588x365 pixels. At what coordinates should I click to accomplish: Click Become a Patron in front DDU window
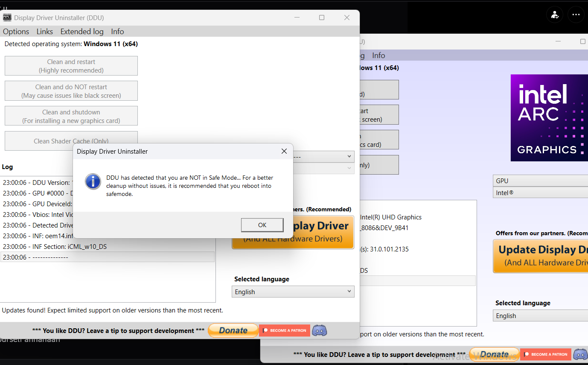point(285,330)
